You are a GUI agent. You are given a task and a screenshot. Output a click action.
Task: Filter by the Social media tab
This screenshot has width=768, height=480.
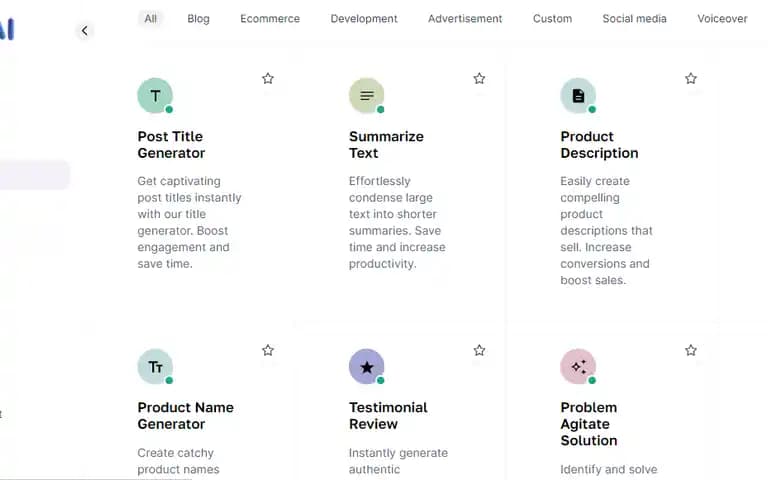634,19
